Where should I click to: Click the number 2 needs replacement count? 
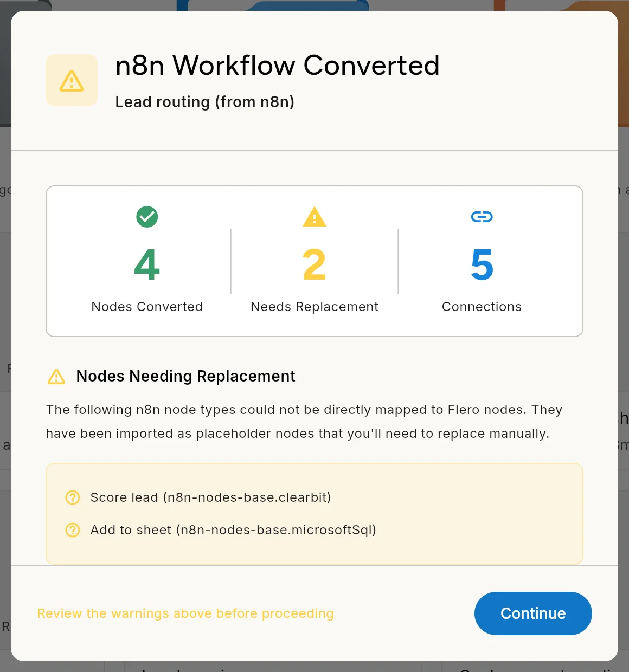pos(314,265)
